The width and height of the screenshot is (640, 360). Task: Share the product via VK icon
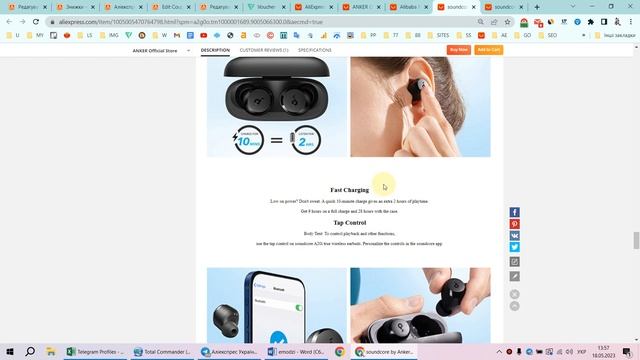point(514,236)
